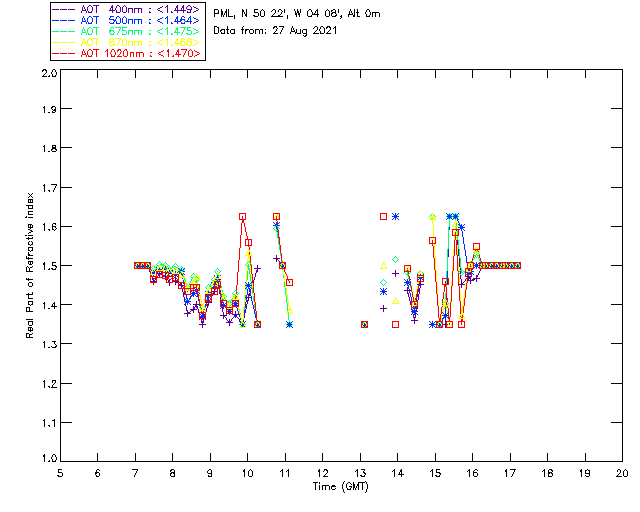Click the PML station location text

point(297,14)
